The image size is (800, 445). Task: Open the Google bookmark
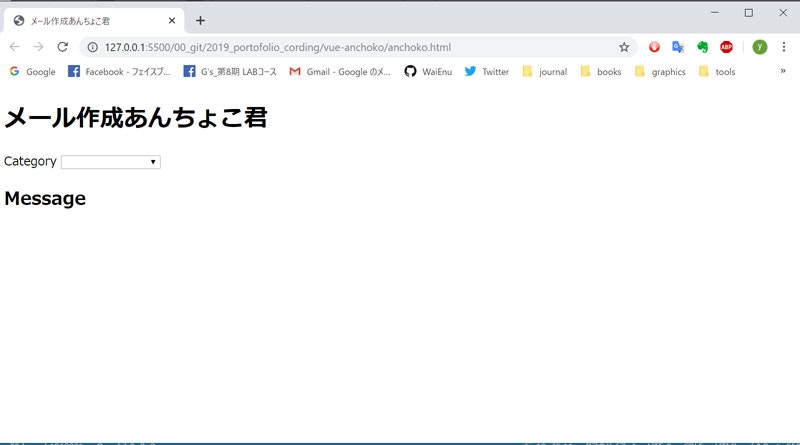(32, 72)
